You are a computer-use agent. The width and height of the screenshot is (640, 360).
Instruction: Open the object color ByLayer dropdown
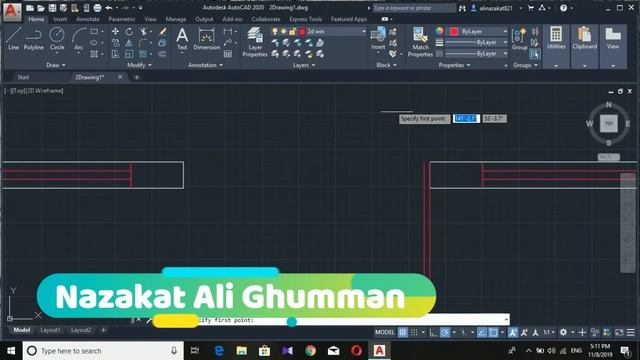click(505, 31)
